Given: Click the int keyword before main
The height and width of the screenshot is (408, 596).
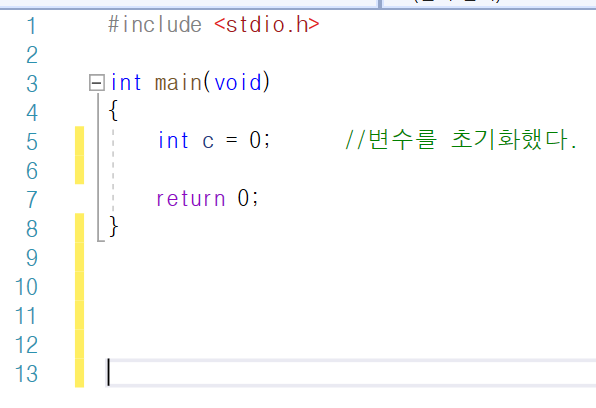Looking at the screenshot, I should tap(126, 83).
